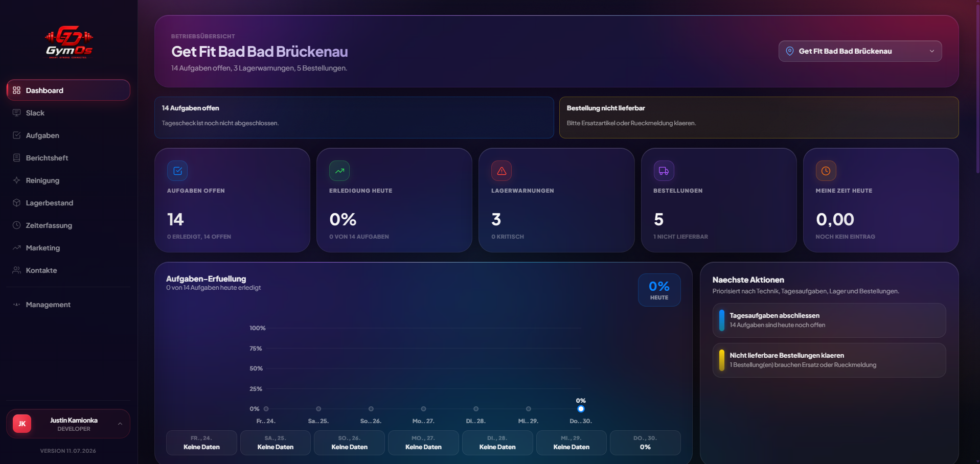This screenshot has width=980, height=464.
Task: Select the SO., 26. day tile
Action: coord(349,443)
